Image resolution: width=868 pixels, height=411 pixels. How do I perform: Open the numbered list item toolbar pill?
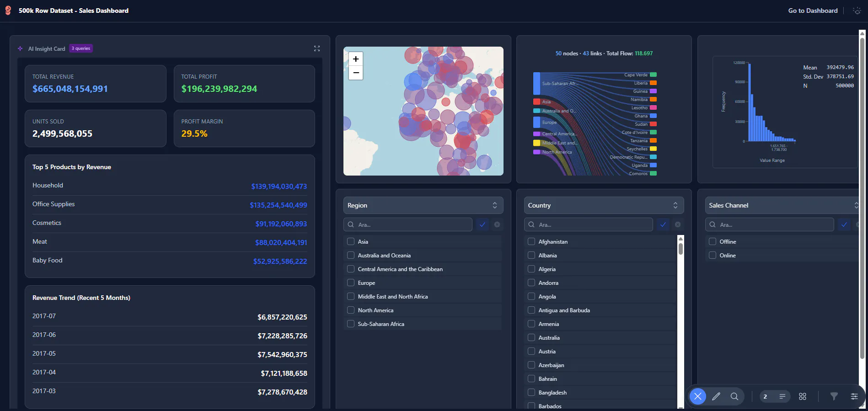pos(775,396)
